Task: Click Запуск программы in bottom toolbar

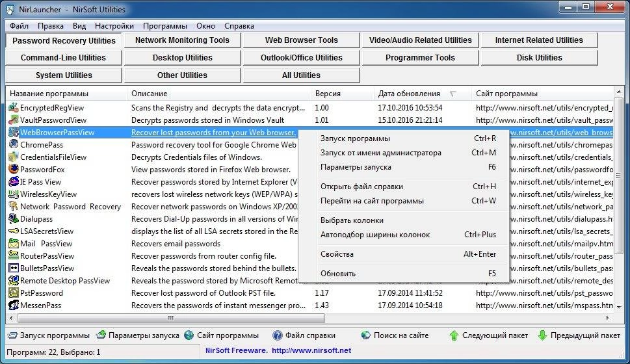Action: pos(49,335)
